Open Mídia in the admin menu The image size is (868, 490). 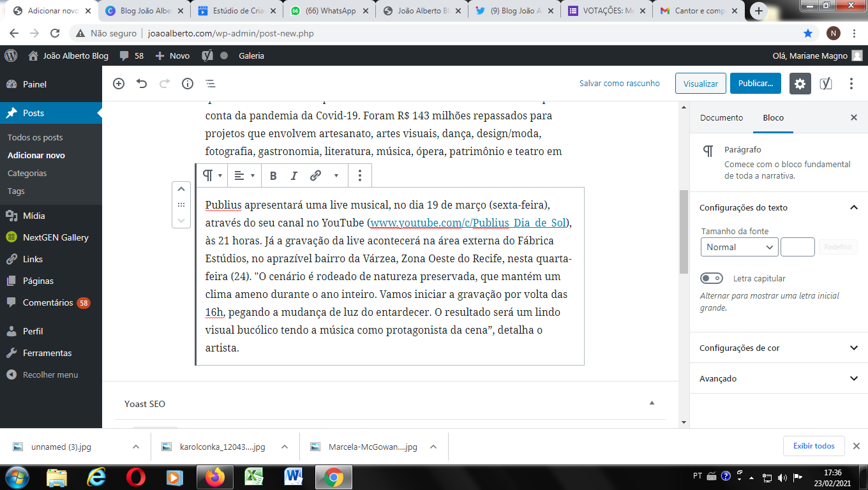51,216
